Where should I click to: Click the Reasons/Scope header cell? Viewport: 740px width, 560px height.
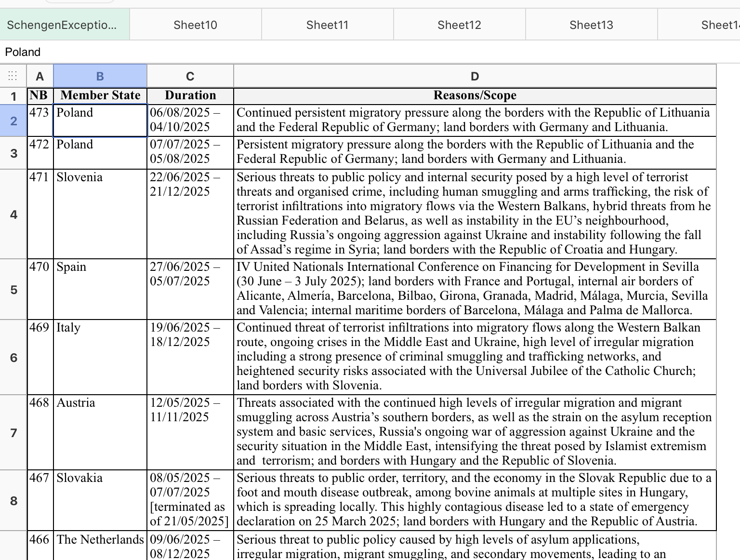pos(475,96)
